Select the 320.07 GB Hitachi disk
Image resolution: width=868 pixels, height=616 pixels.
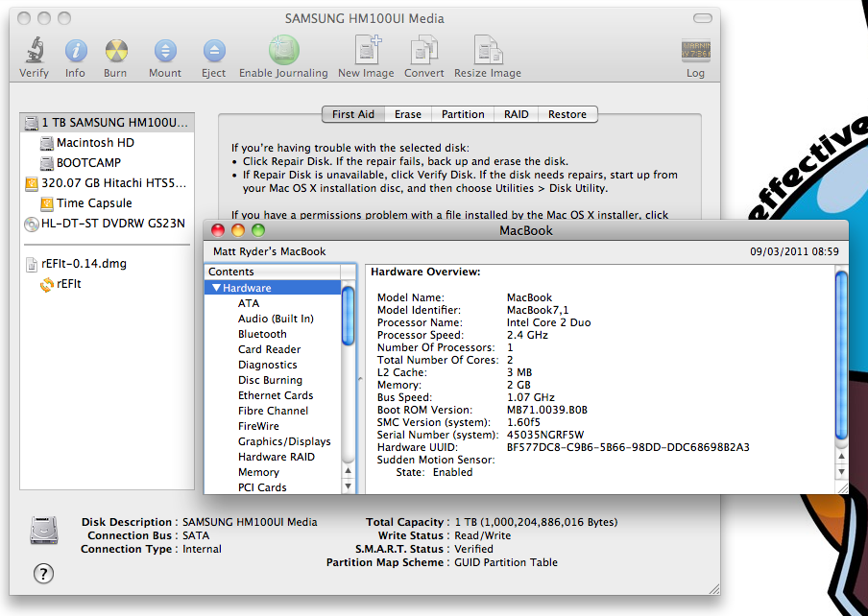click(108, 183)
